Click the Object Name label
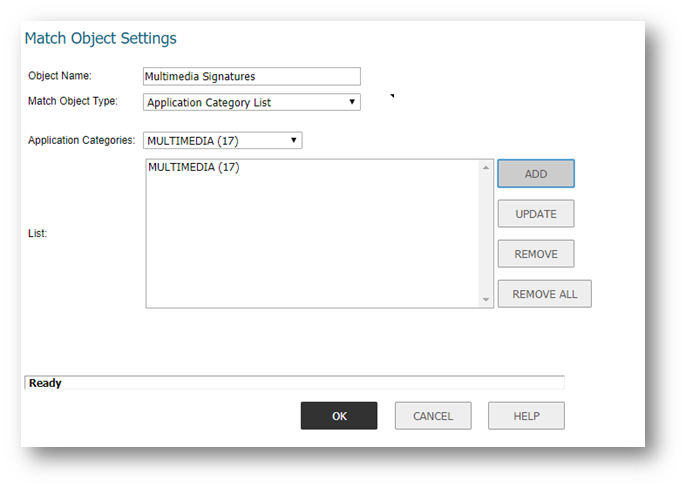Viewport: 687px width, 489px height. (60, 76)
